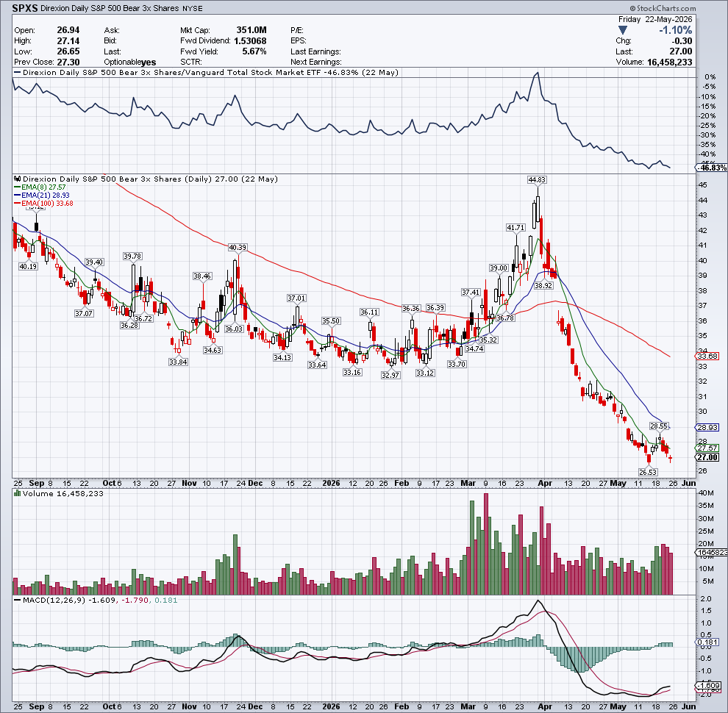This screenshot has width=728, height=713.
Task: Click the 40.39 November high label
Action: click(238, 248)
